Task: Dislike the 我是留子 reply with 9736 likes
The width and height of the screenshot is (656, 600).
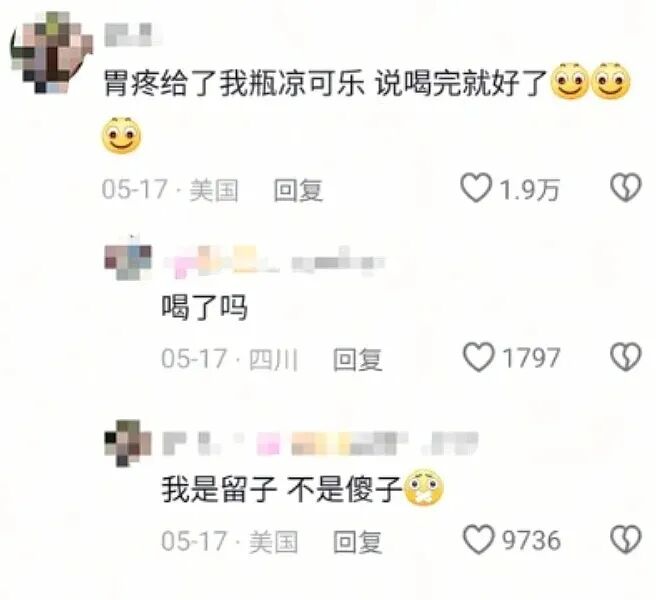Action: (625, 539)
